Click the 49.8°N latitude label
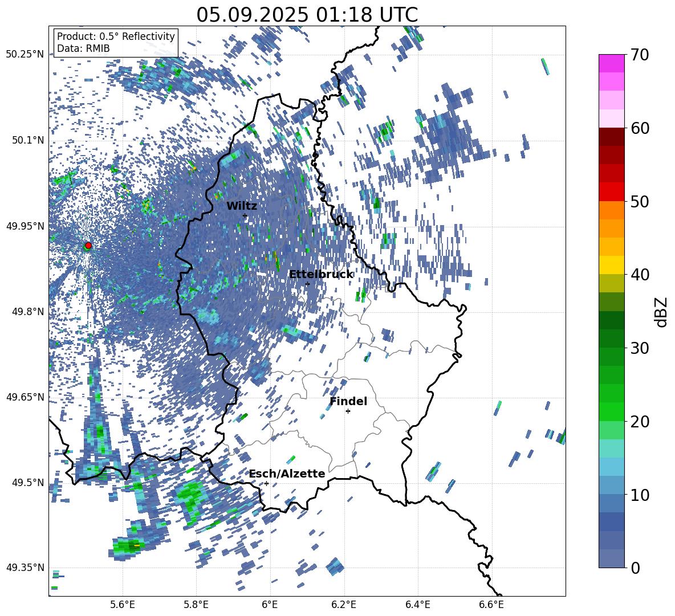 pos(27,312)
